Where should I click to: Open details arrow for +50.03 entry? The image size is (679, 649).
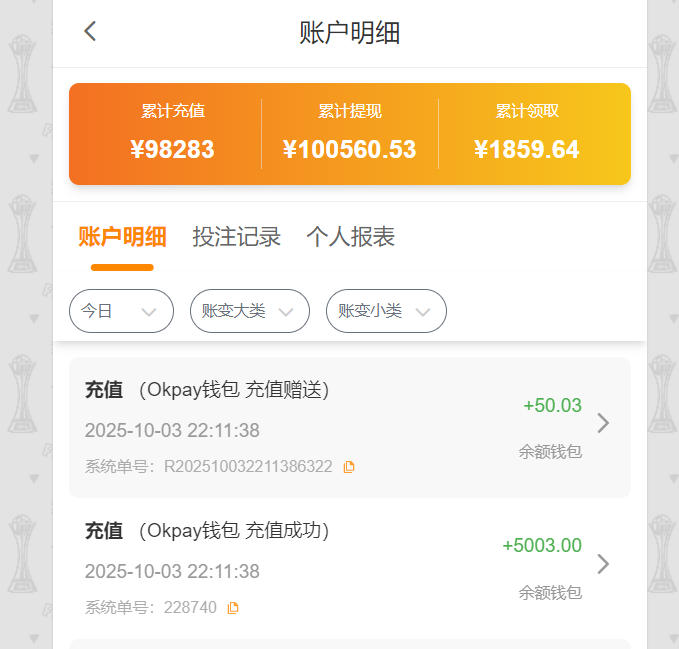pos(602,423)
